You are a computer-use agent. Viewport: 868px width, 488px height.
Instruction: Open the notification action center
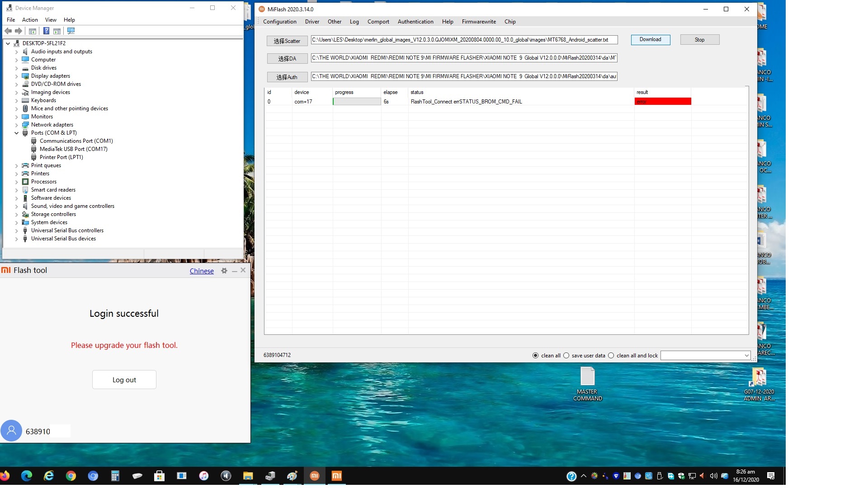click(x=771, y=476)
